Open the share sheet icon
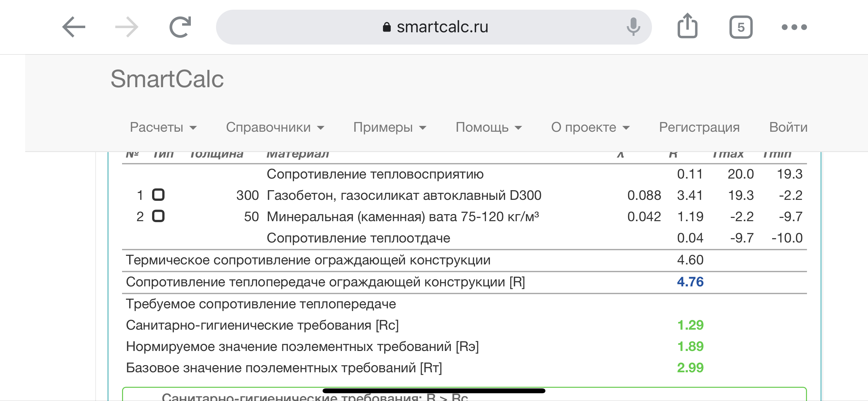The width and height of the screenshot is (868, 401). point(687,26)
